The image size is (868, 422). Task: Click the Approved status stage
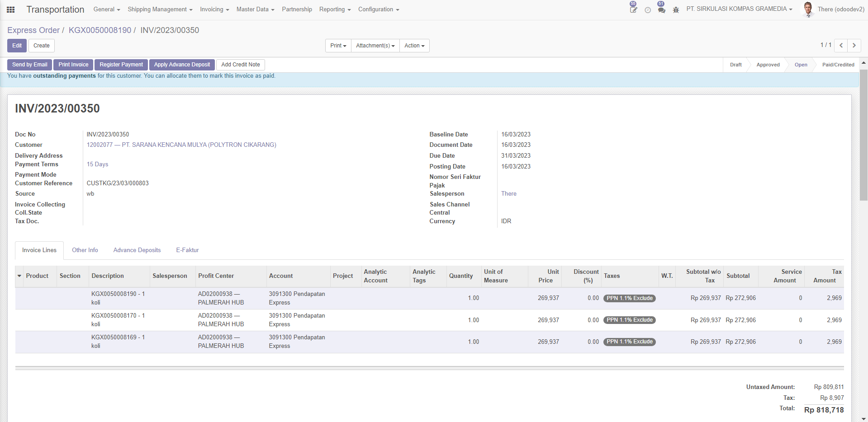click(x=768, y=65)
